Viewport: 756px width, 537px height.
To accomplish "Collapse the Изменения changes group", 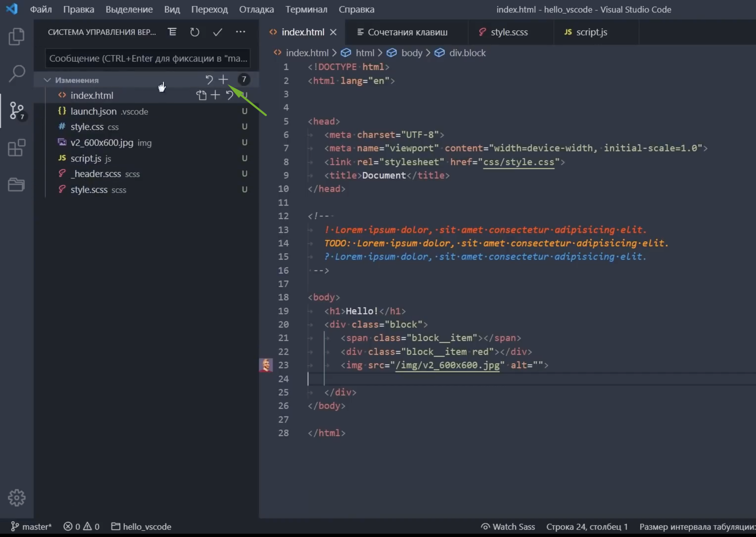I will tap(47, 80).
